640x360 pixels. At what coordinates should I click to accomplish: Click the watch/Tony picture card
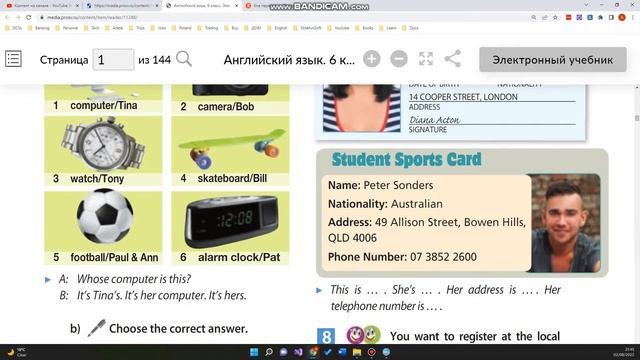click(x=103, y=151)
